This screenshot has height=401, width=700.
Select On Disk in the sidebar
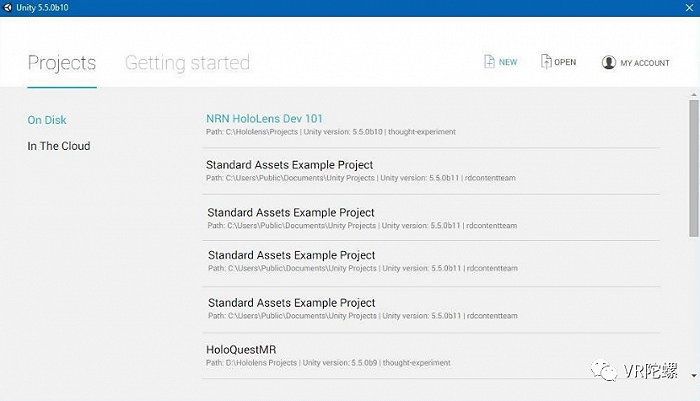47,120
